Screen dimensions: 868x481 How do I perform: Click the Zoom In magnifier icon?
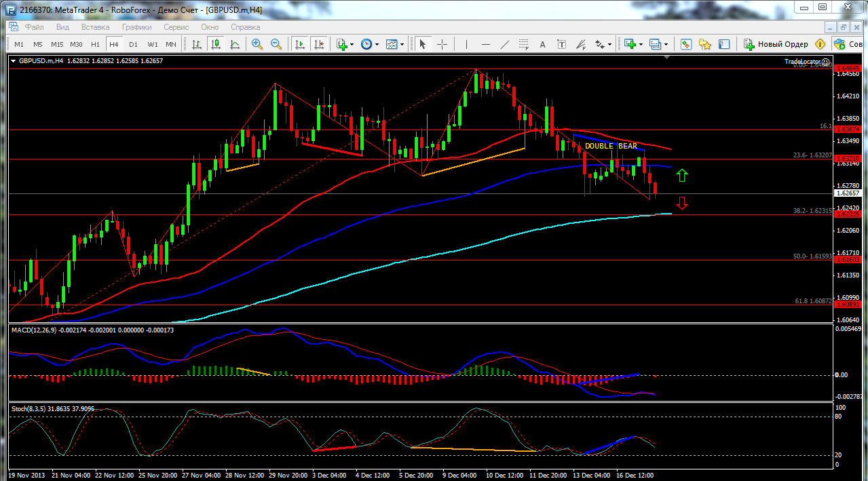coord(257,44)
